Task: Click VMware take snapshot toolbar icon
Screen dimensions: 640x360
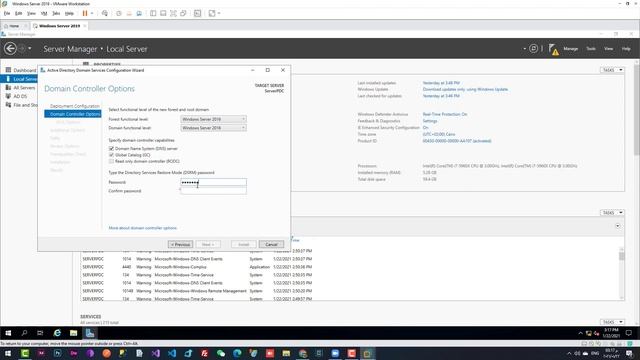Action: click(x=119, y=13)
